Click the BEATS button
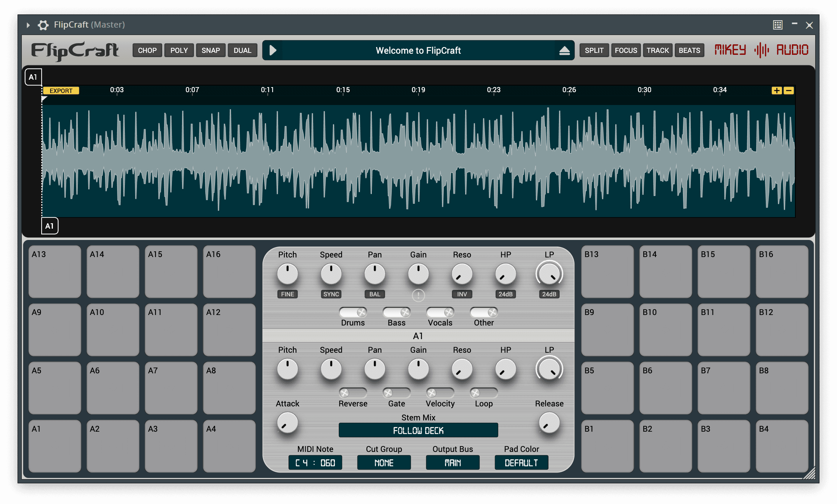The width and height of the screenshot is (837, 504). click(689, 51)
